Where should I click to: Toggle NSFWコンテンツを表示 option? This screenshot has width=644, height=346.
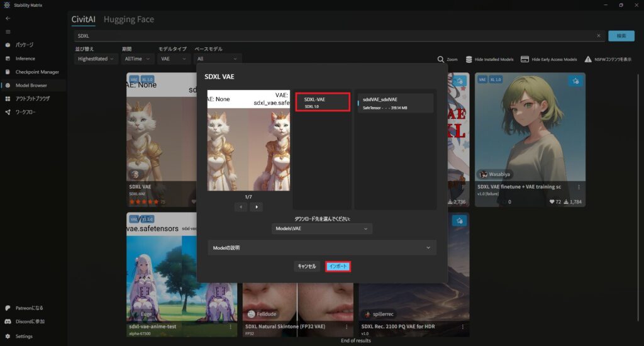pos(608,59)
